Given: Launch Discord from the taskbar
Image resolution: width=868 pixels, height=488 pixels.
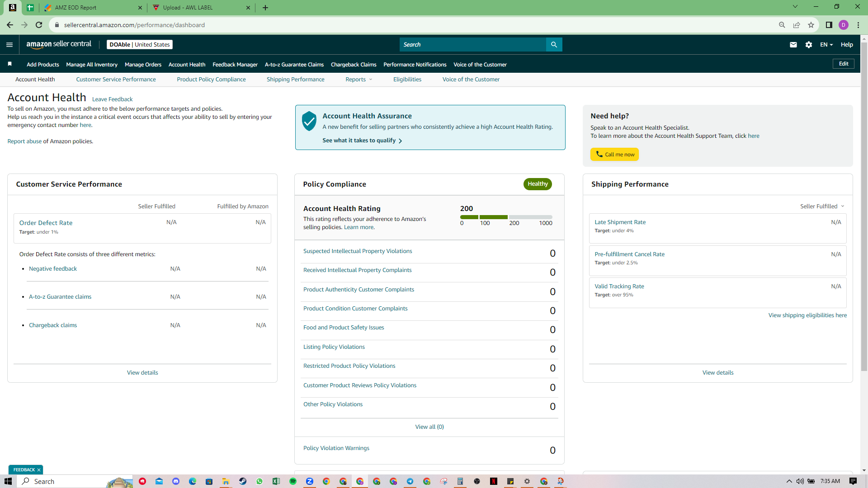Looking at the screenshot, I should tap(176, 481).
